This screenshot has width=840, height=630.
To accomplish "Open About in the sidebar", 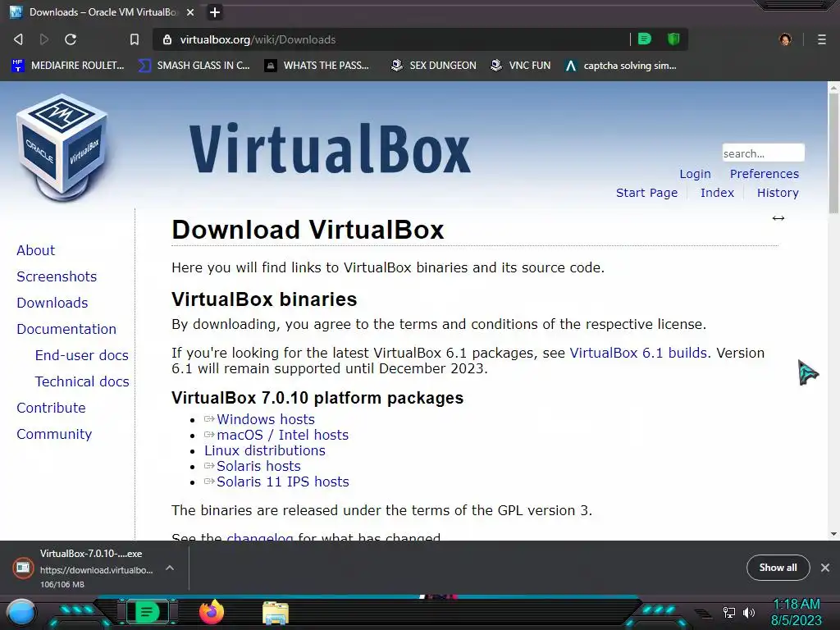I will click(36, 250).
